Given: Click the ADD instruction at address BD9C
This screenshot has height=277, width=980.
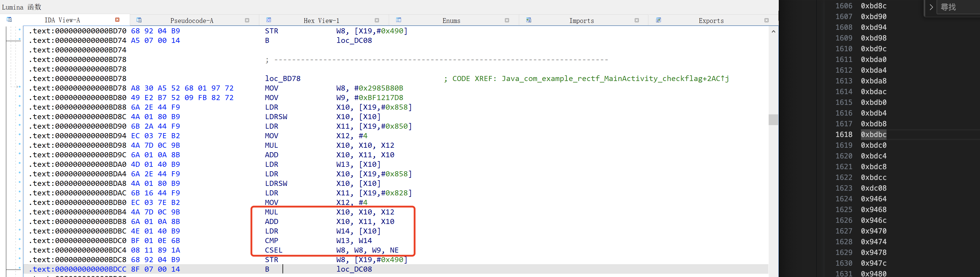Looking at the screenshot, I should [x=271, y=155].
